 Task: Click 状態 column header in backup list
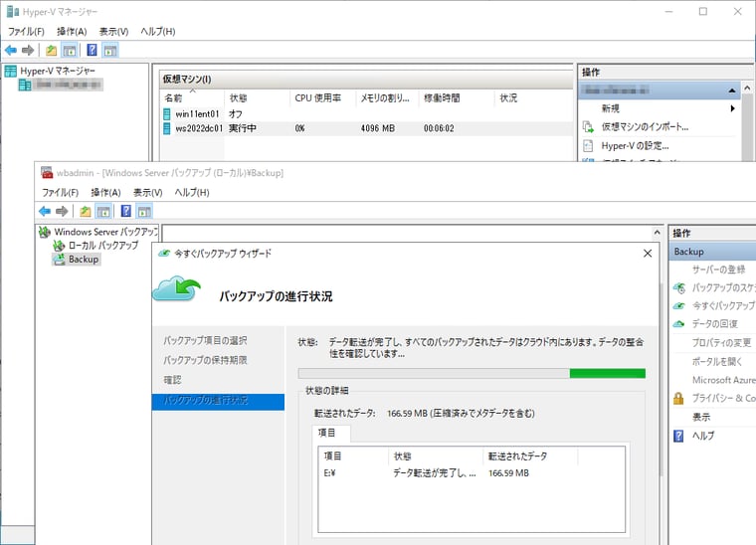click(436, 455)
